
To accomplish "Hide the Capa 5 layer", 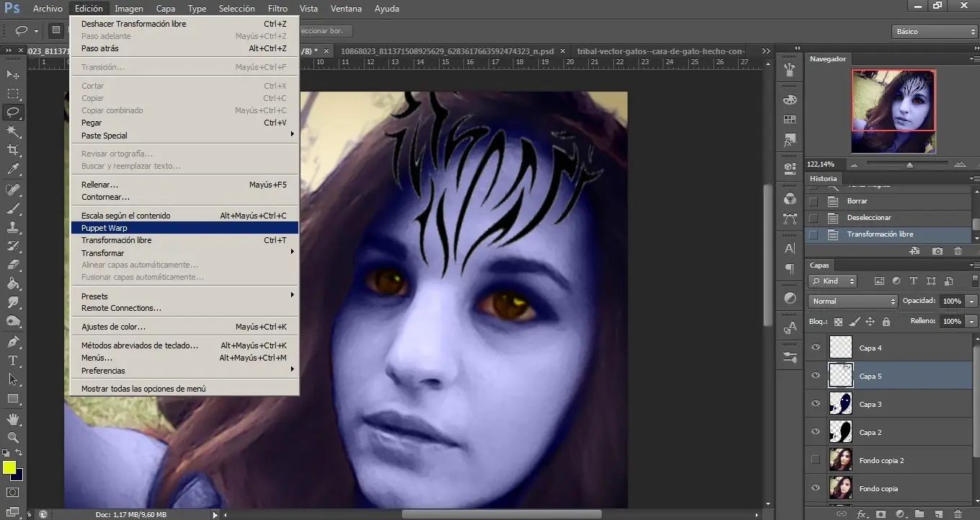I will point(816,376).
